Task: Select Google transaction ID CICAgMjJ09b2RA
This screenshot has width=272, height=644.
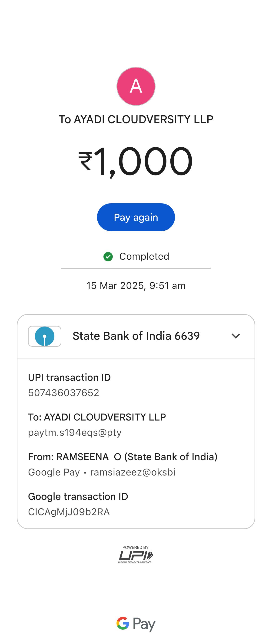Action: (x=69, y=512)
